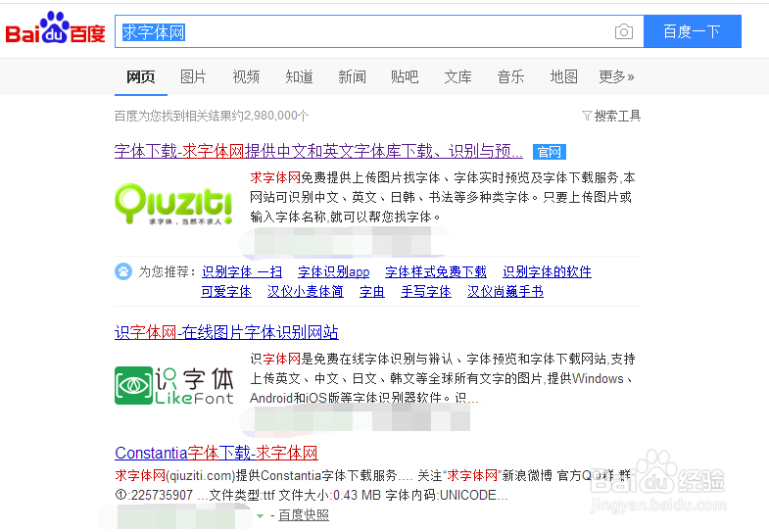Open Constantia字体下载-求字体网 result
The image size is (769, 532).
click(x=216, y=453)
